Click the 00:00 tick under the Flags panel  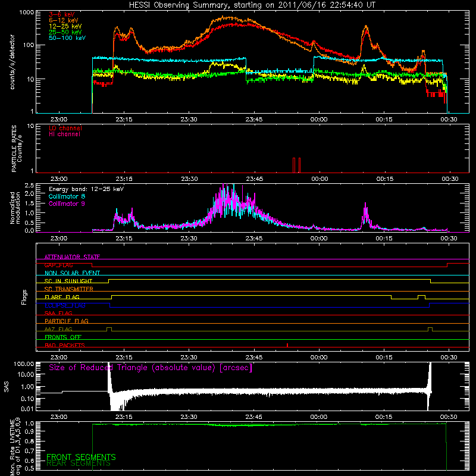tap(319, 358)
